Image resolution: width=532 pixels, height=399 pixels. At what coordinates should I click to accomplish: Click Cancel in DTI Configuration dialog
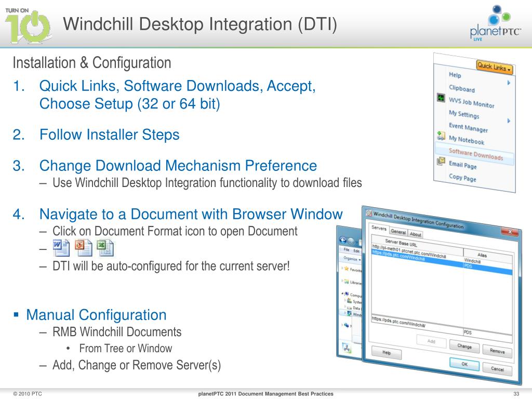click(497, 369)
